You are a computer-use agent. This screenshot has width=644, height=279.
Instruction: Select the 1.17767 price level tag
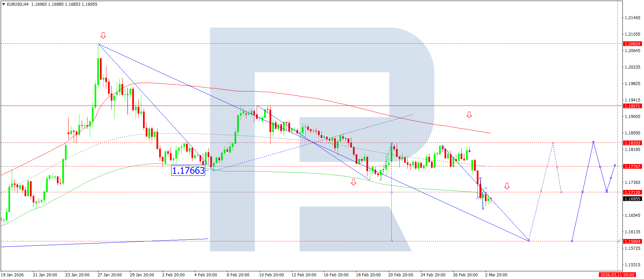[632, 167]
